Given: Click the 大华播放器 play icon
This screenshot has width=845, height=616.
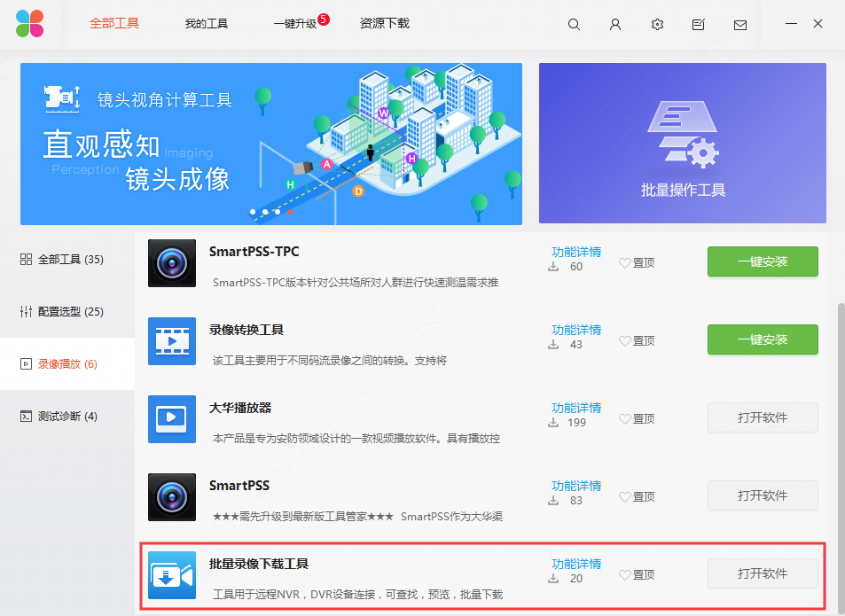Looking at the screenshot, I should (172, 419).
